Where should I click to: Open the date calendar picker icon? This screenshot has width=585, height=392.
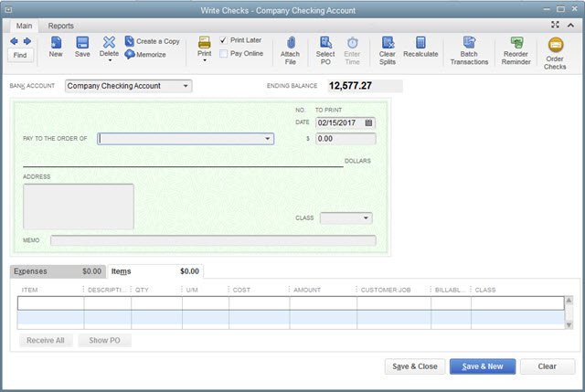(x=368, y=122)
